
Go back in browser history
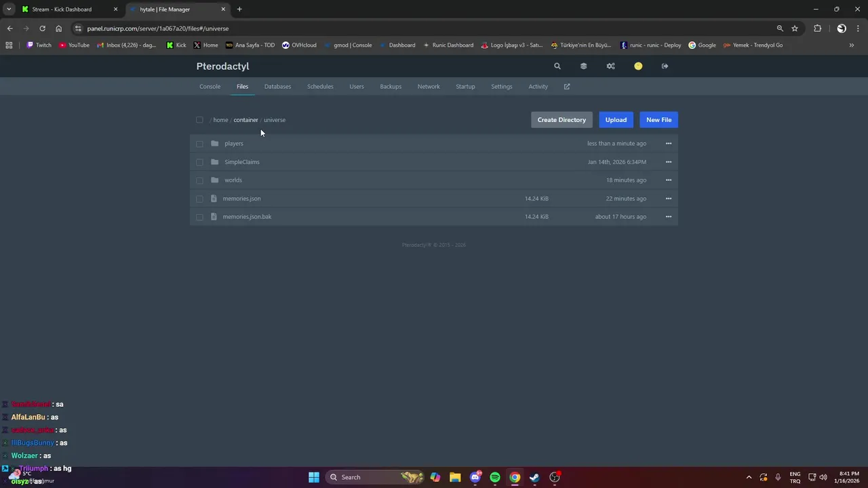point(9,28)
